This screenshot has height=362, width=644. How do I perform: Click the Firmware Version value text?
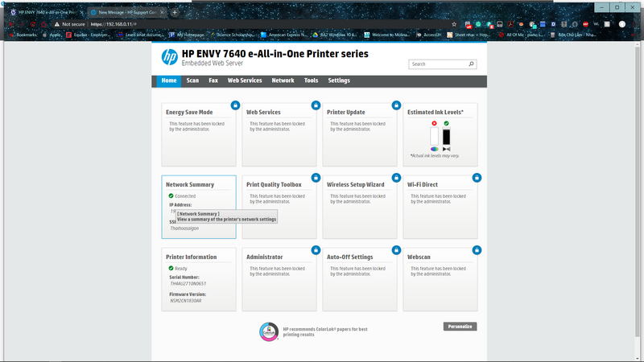(x=186, y=300)
